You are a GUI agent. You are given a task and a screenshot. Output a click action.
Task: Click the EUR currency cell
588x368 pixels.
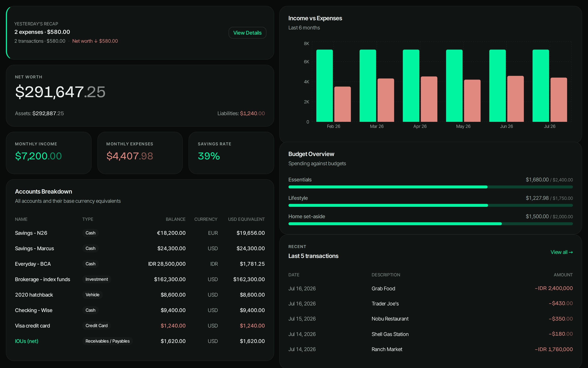213,233
